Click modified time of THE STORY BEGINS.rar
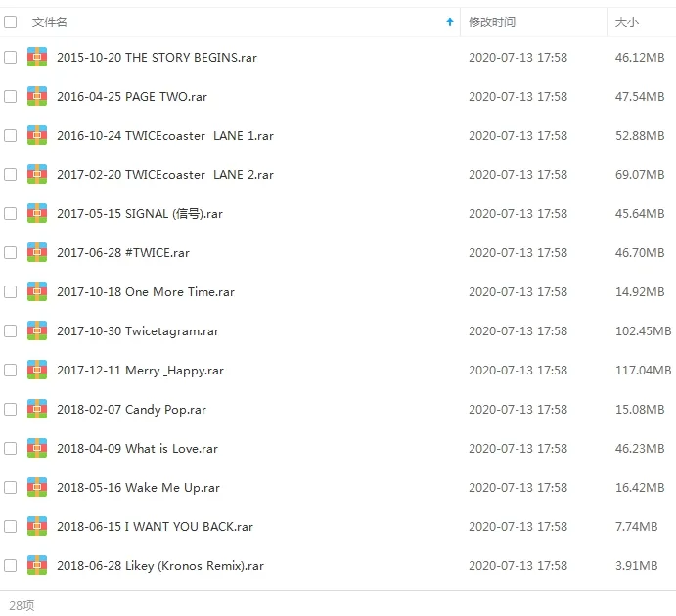 click(518, 58)
